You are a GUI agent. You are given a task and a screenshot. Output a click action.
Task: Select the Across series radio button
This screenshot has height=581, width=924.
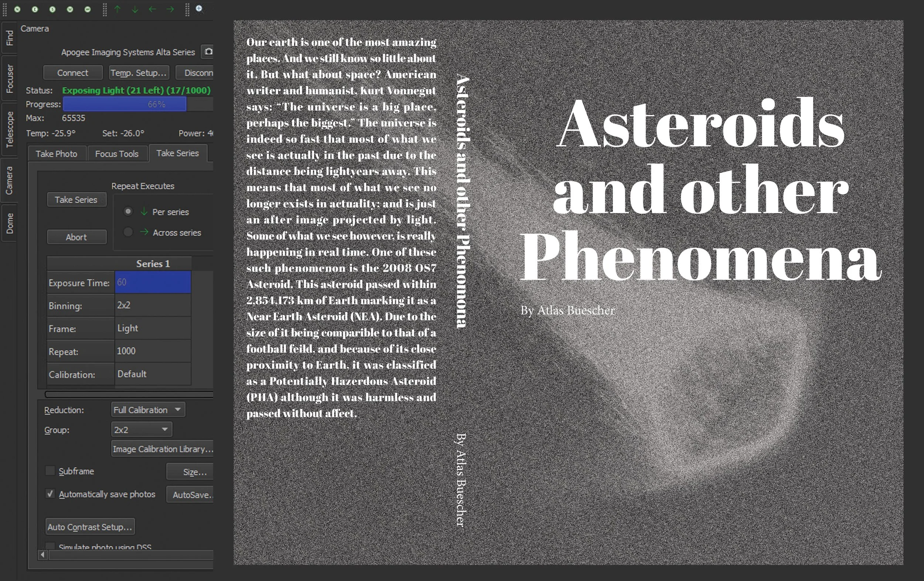click(128, 232)
